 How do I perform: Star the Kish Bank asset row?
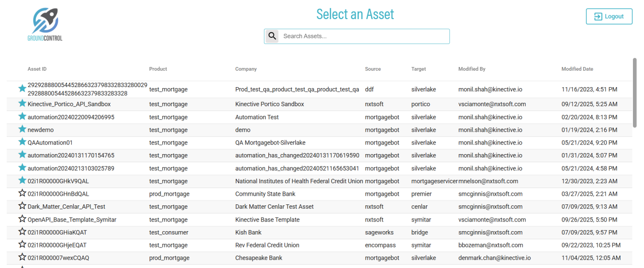pos(22,232)
